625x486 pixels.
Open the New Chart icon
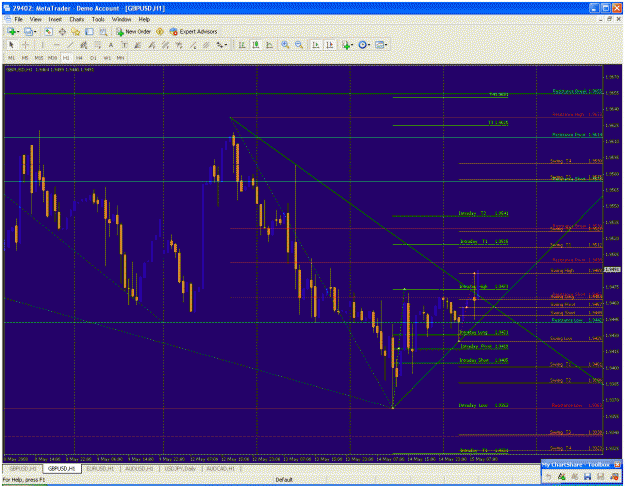tap(11, 31)
